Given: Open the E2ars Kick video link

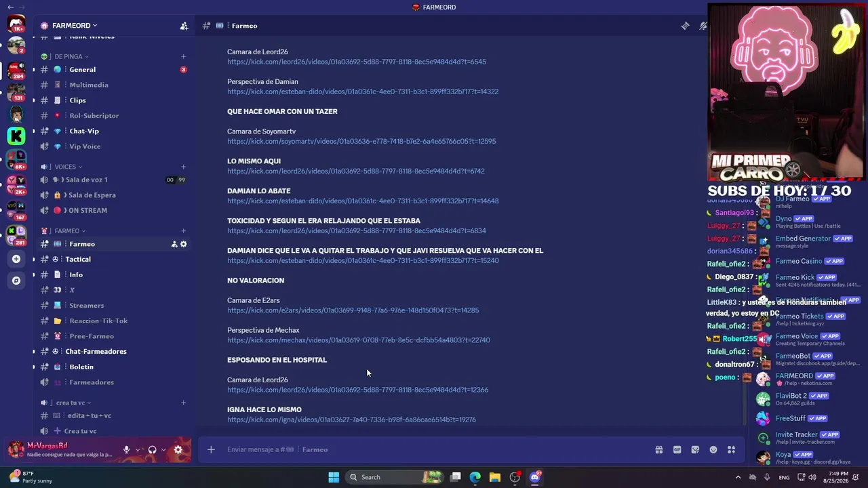Looking at the screenshot, I should pyautogui.click(x=353, y=310).
